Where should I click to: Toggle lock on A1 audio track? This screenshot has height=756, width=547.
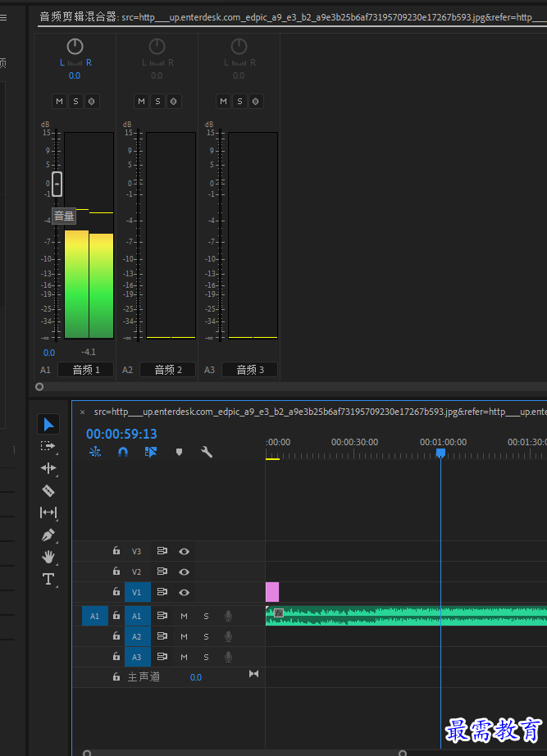pyautogui.click(x=116, y=615)
